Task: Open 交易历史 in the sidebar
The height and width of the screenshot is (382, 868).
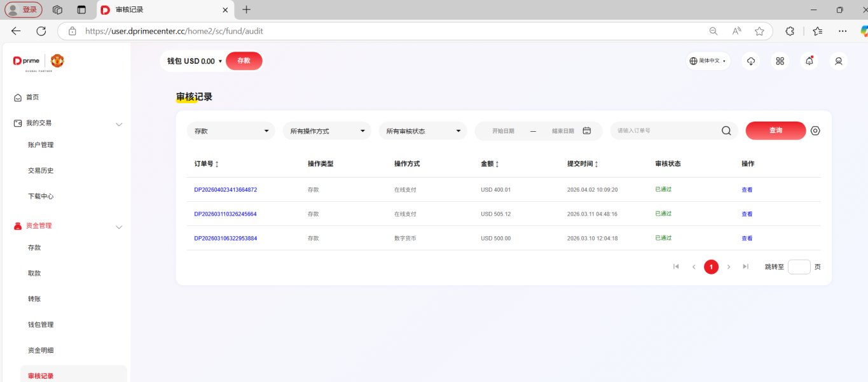Action: (41, 171)
